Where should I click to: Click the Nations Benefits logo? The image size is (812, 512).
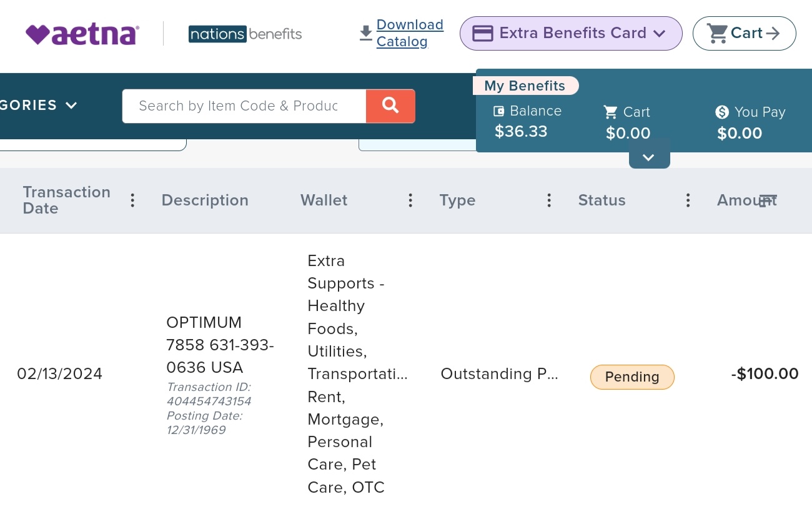point(245,34)
